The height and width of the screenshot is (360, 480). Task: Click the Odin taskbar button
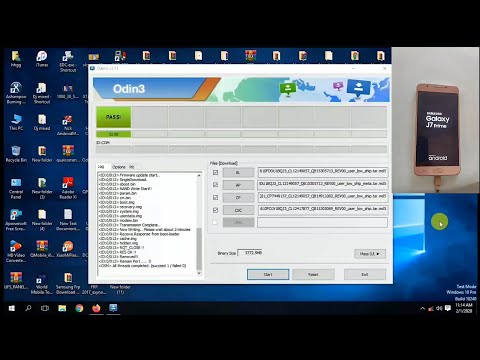pos(113,308)
